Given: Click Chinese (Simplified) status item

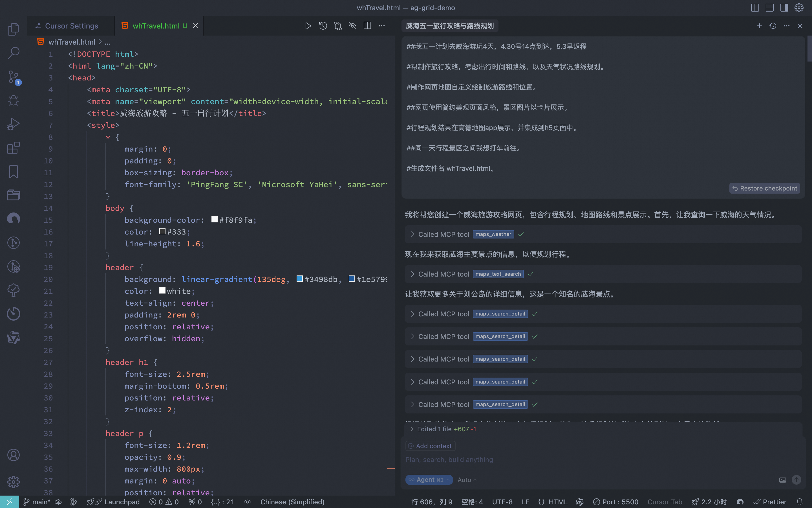Looking at the screenshot, I should (292, 502).
